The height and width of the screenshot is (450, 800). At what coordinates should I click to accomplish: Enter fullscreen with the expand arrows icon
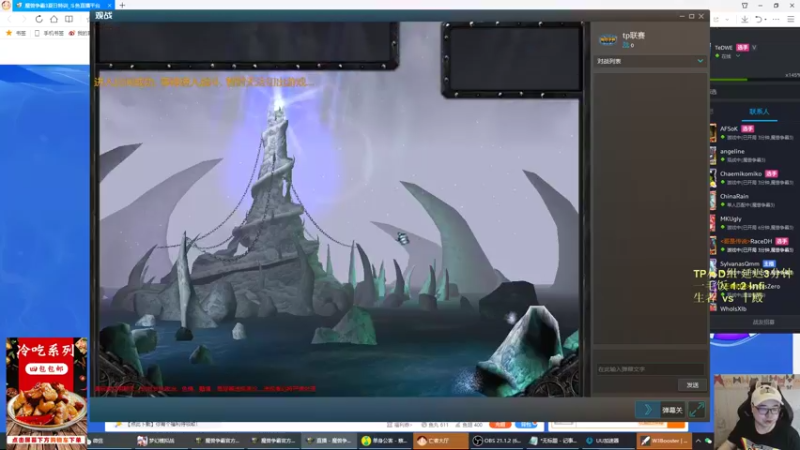click(696, 410)
